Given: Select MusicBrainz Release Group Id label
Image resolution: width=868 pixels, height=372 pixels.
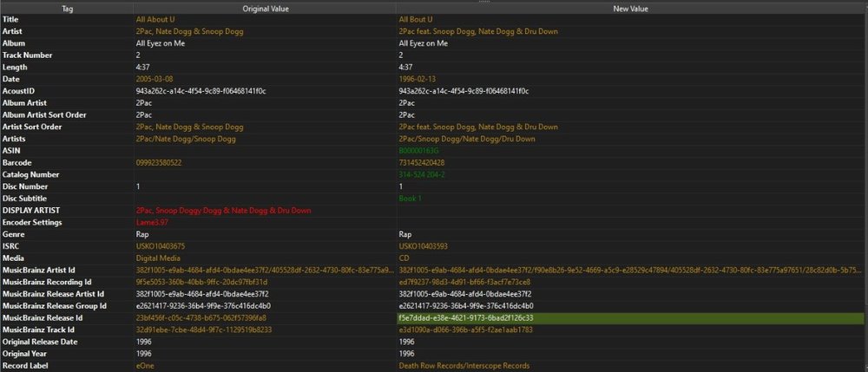Looking at the screenshot, I should coord(54,306).
